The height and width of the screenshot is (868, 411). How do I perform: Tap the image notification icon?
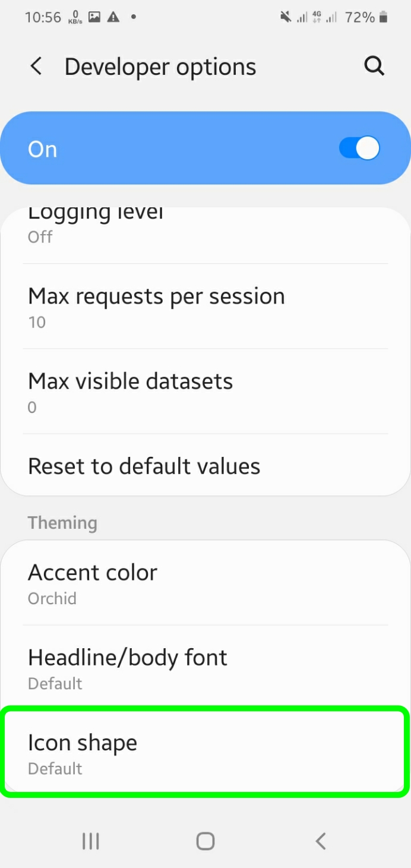[94, 17]
